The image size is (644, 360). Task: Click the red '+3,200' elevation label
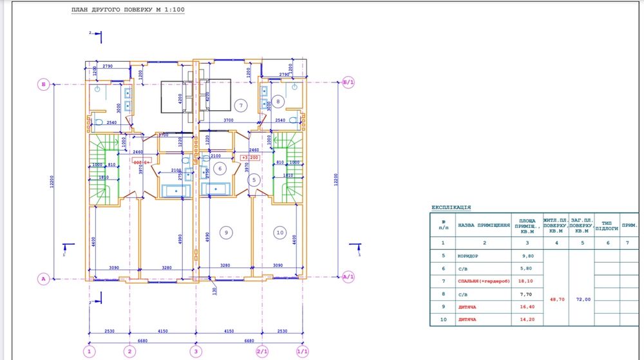[x=250, y=158]
